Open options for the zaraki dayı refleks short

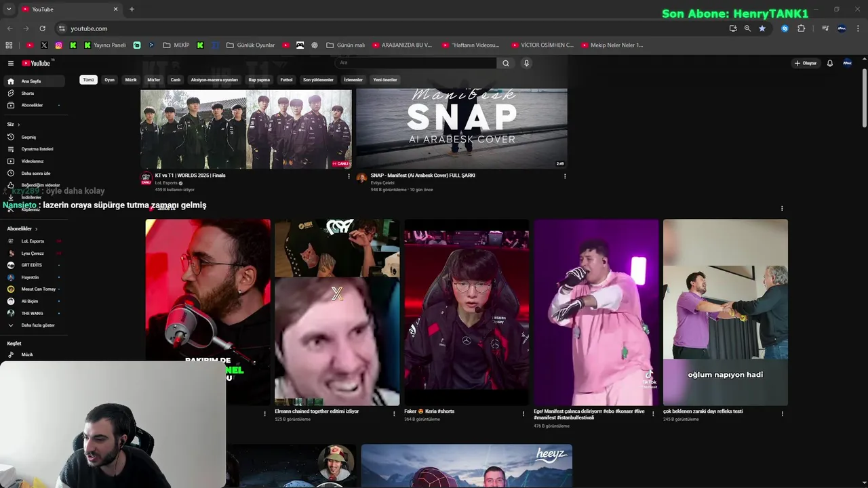[x=783, y=414]
